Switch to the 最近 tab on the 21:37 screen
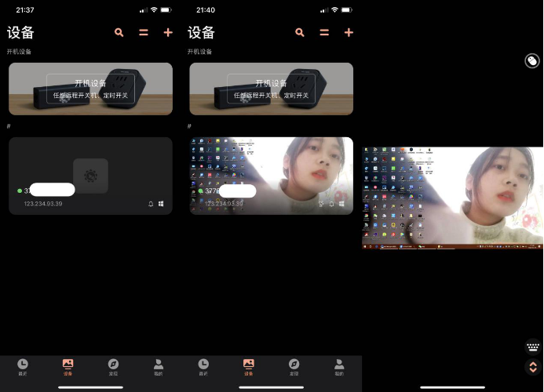The height and width of the screenshot is (392, 544). (x=23, y=367)
